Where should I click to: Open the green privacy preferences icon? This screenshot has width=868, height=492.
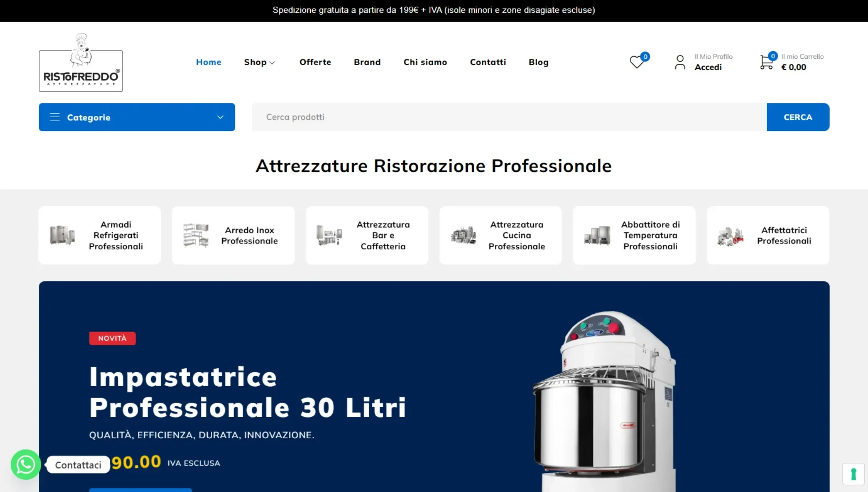853,474
